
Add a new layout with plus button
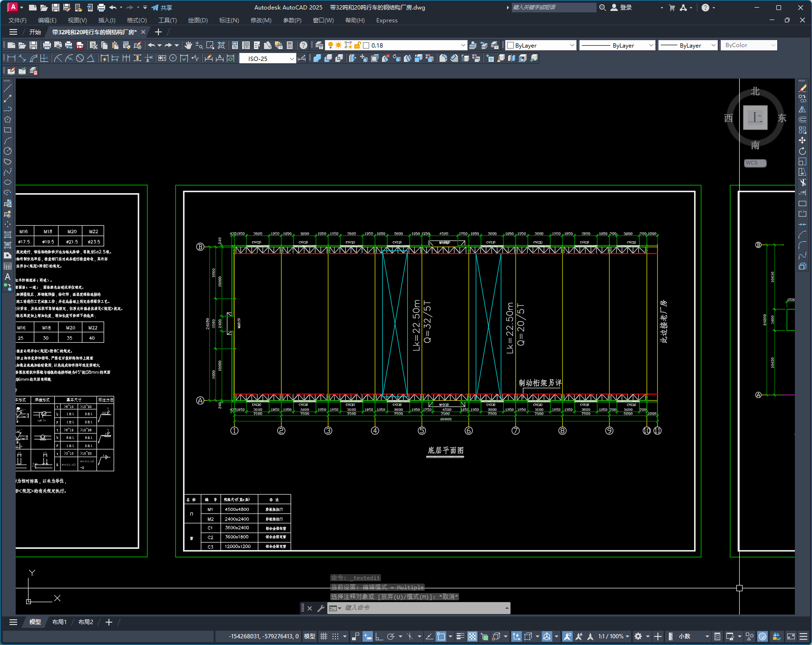pyautogui.click(x=109, y=622)
